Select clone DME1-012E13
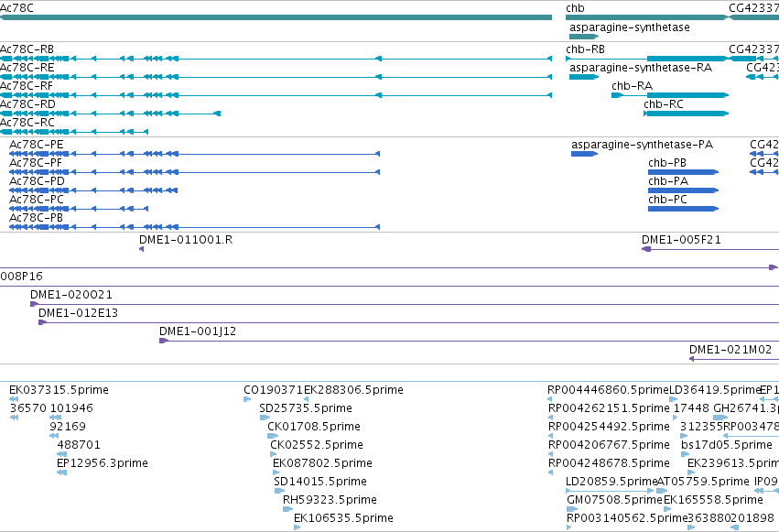The image size is (779, 532). (408, 322)
